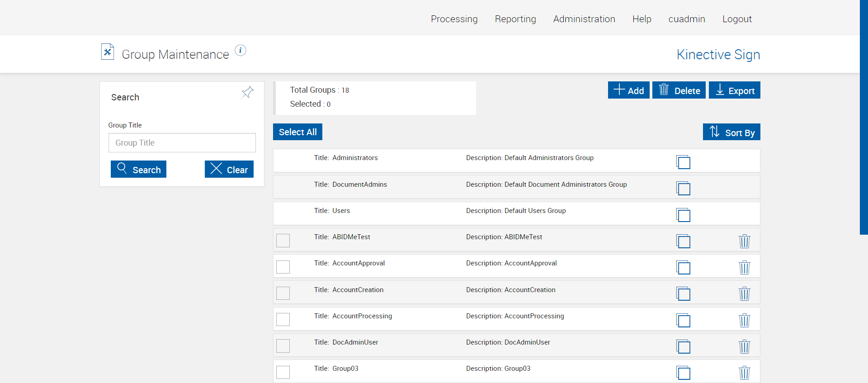868x383 pixels.
Task: Click the copy icon for Administrators group
Action: point(683,162)
